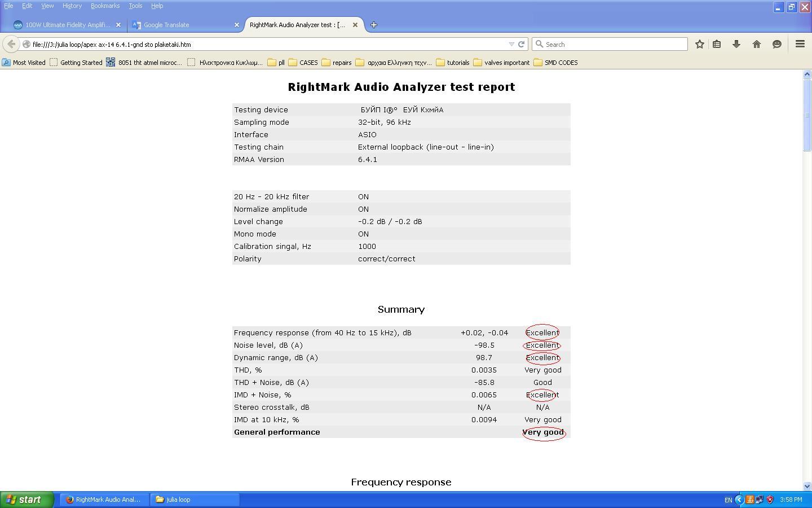Viewport: 812px width, 508px height.
Task: Go back with the back arrow
Action: pyautogui.click(x=11, y=44)
